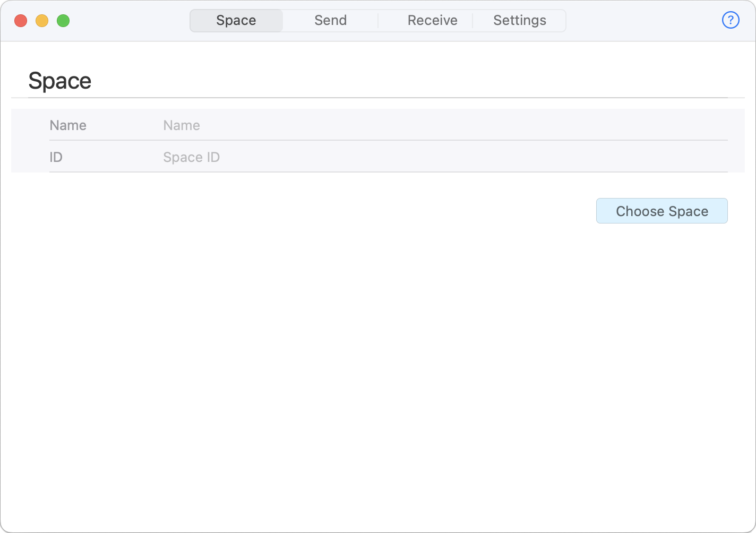Click into the Space ID field
Viewport: 756px width, 533px height.
pos(441,157)
